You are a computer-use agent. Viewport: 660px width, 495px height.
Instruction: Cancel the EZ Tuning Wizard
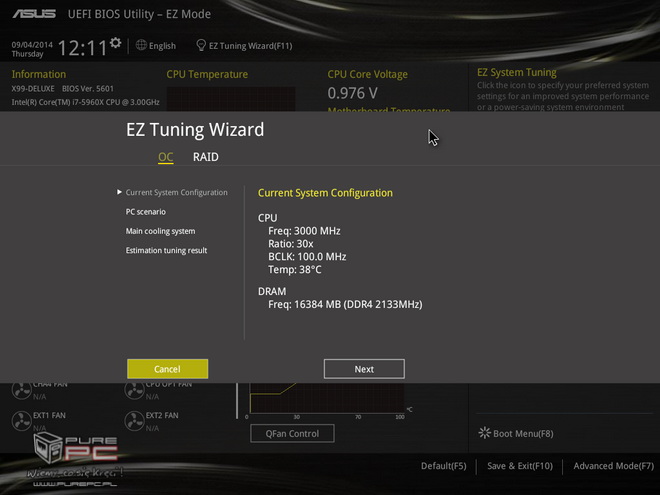click(168, 369)
